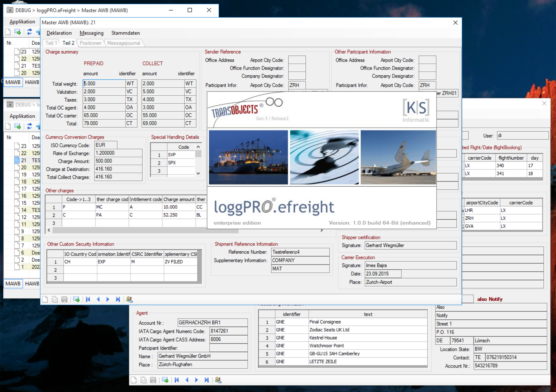Click Copy icon in rear bottom window toolbar

[x=143, y=380]
